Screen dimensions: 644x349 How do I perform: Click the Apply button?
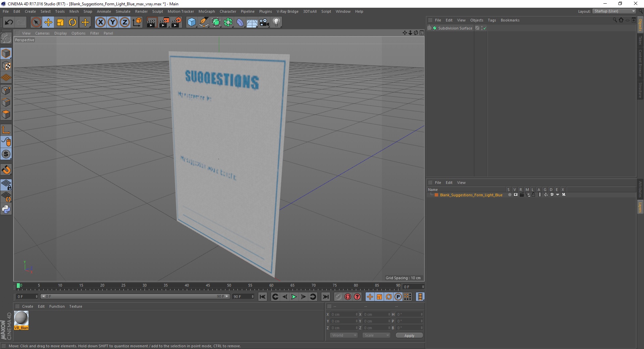(409, 336)
